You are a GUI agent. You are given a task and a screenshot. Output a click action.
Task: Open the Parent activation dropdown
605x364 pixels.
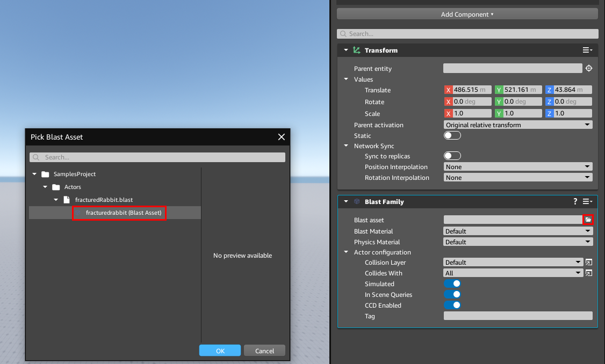517,125
